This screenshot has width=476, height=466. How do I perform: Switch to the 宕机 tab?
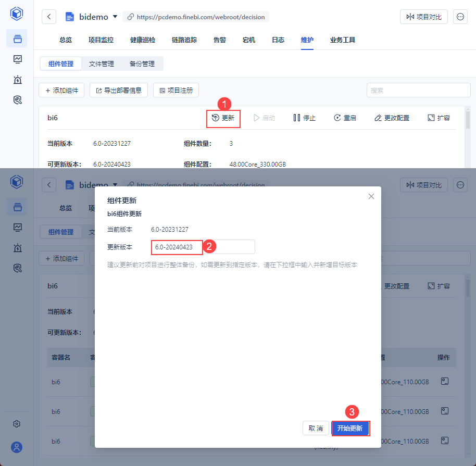click(249, 40)
